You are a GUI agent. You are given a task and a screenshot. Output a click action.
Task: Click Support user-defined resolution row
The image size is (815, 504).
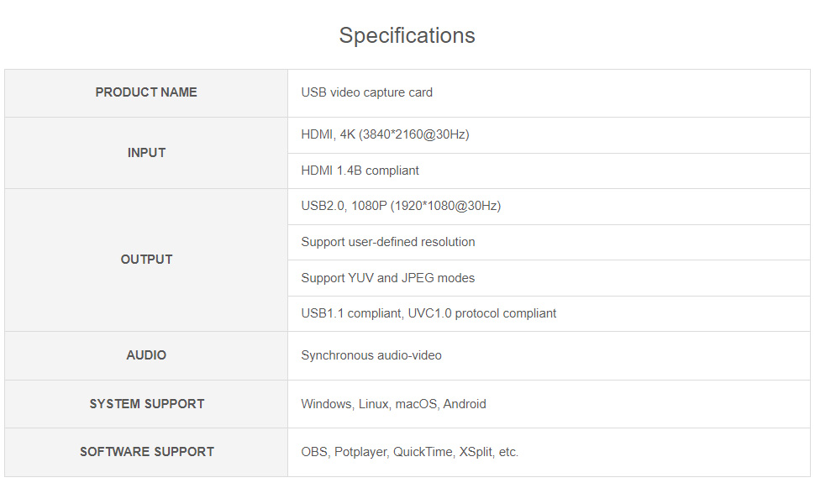pos(549,242)
